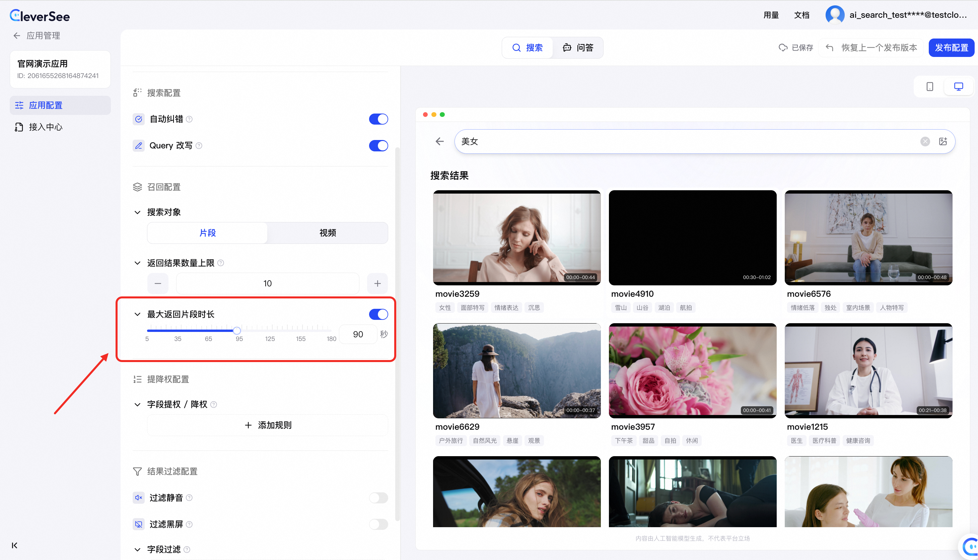978x560 pixels.
Task: Click the 面部特写 tag under movie3259
Action: [473, 308]
